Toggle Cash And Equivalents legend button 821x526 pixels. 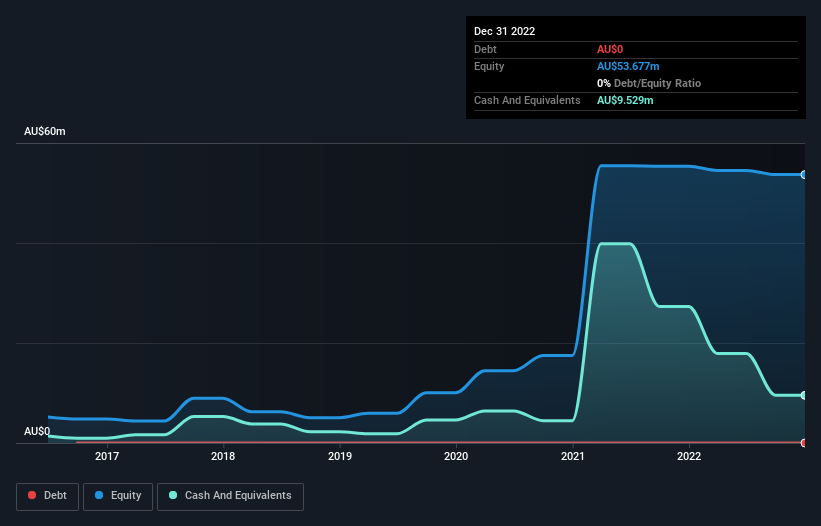pos(230,496)
